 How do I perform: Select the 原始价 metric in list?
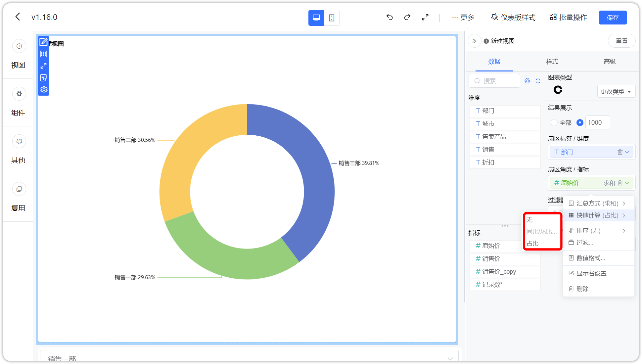pos(496,246)
